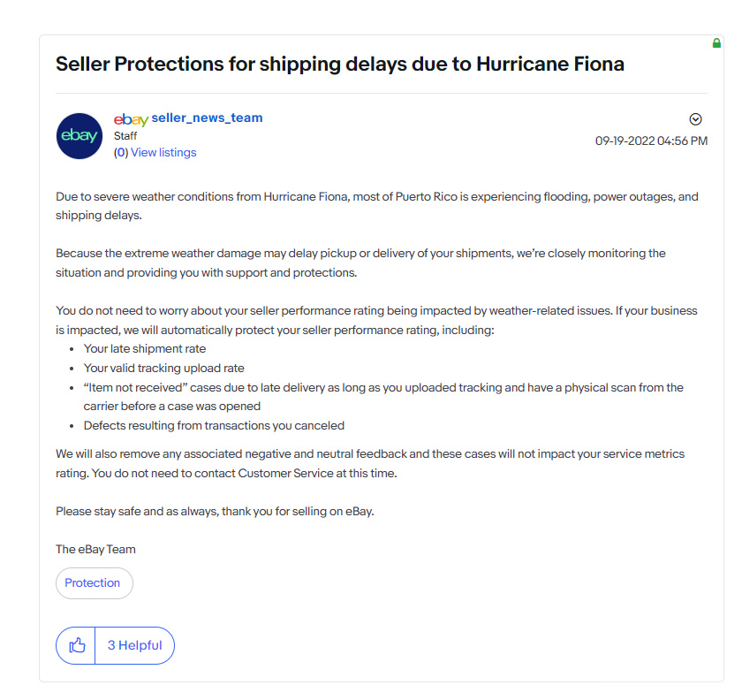Screen dimensions: 742x700
Task: Click the View listings link
Action: [x=163, y=153]
